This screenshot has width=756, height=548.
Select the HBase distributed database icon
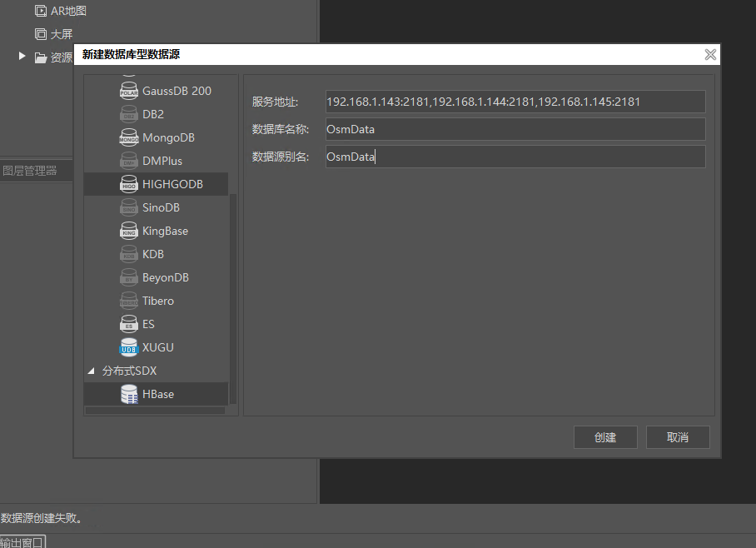point(128,394)
